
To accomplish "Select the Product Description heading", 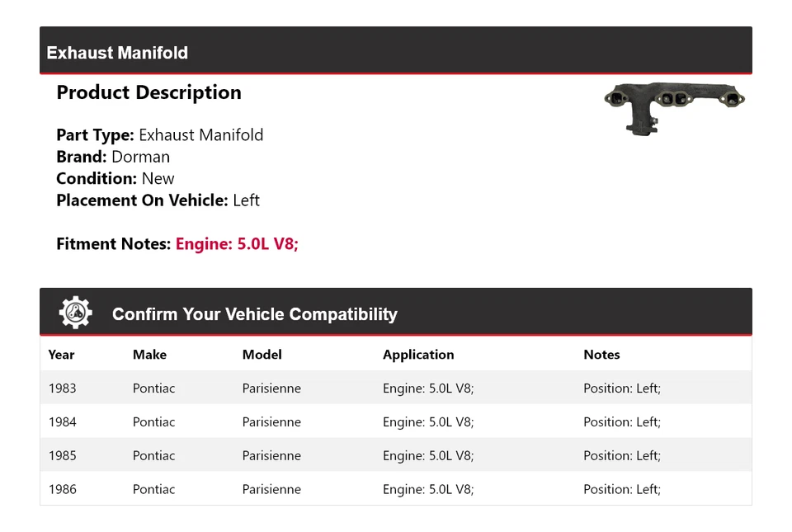I will (148, 92).
